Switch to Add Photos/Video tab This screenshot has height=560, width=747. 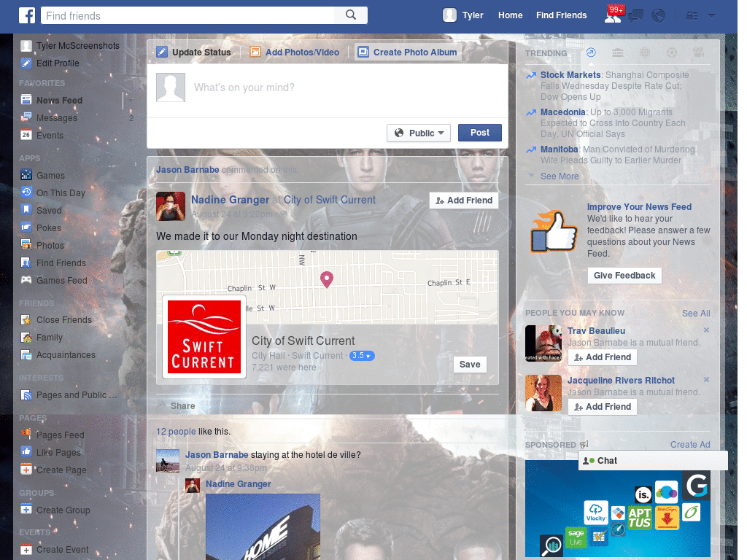(295, 52)
